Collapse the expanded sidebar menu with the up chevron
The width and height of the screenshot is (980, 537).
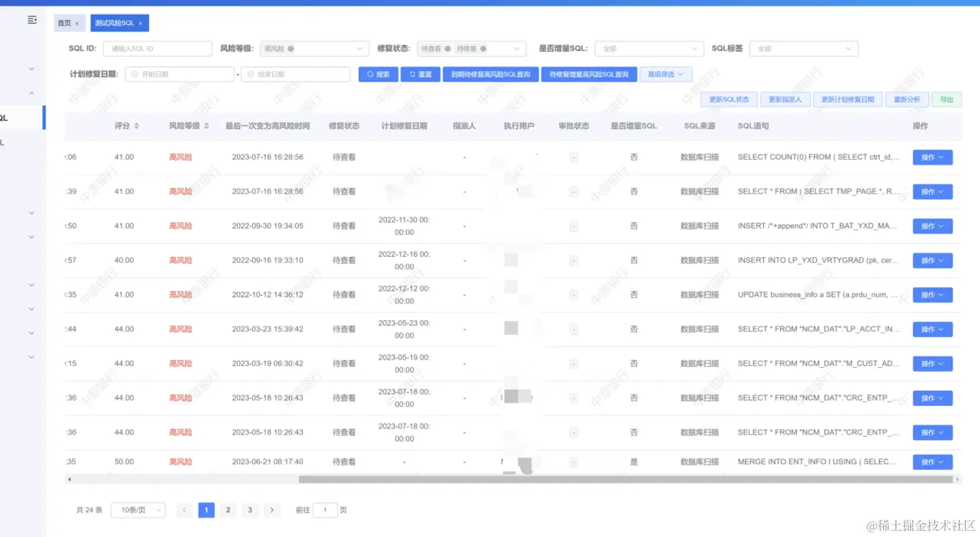pos(31,93)
